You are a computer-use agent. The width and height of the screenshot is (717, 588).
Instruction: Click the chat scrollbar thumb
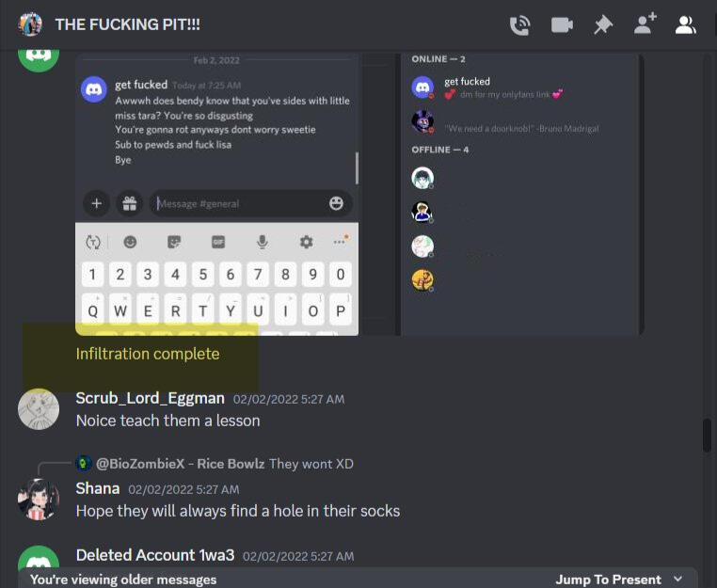pos(707,436)
